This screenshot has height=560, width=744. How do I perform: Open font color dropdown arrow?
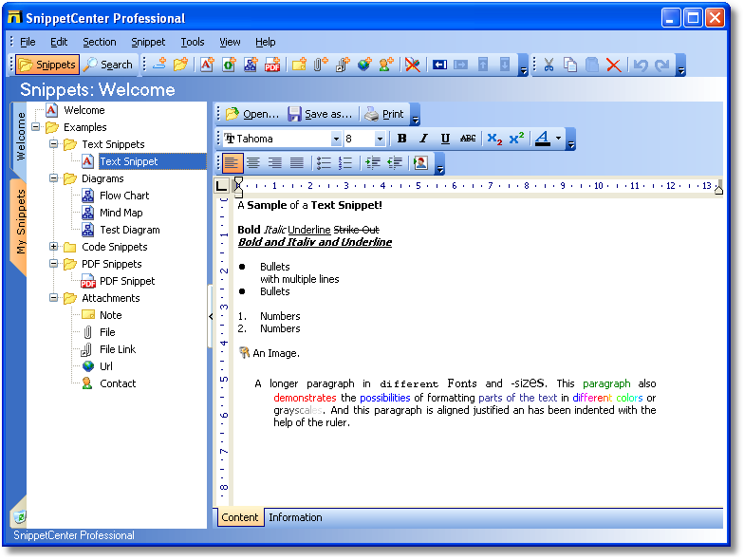tap(558, 139)
